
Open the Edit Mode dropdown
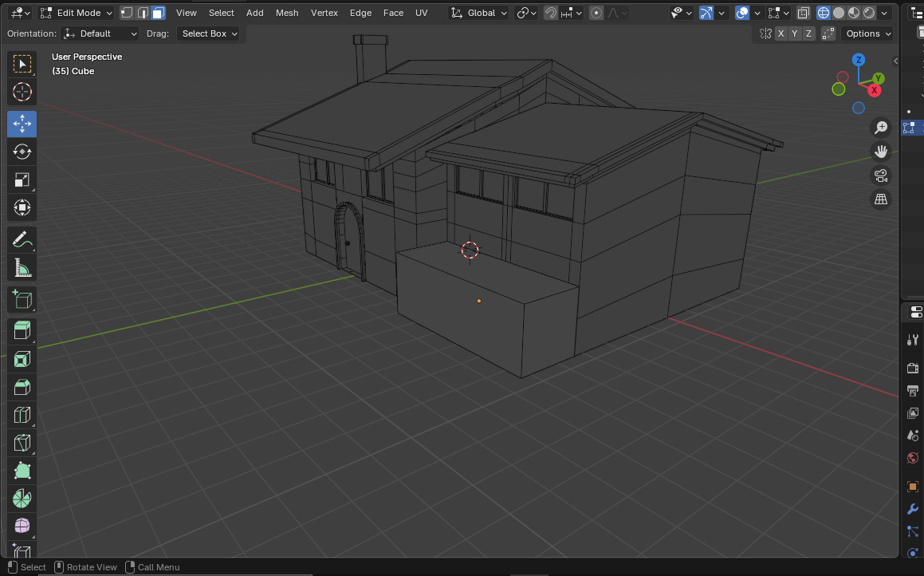tap(77, 13)
